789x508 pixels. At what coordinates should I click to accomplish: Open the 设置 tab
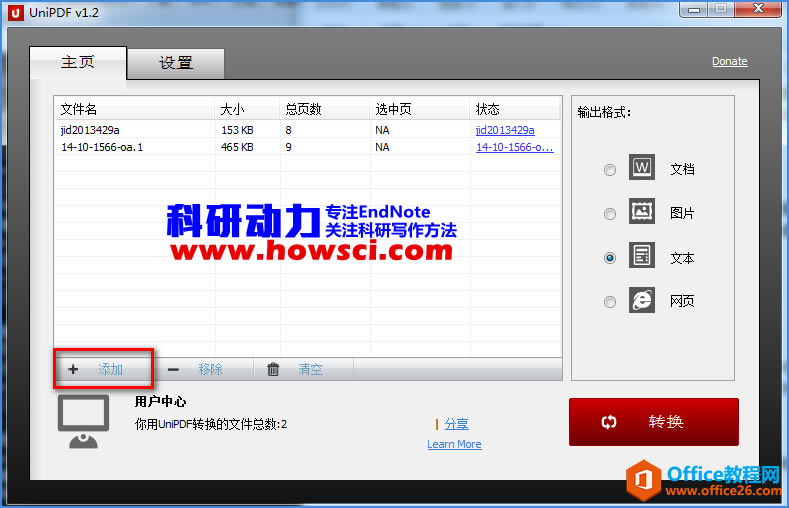[176, 64]
